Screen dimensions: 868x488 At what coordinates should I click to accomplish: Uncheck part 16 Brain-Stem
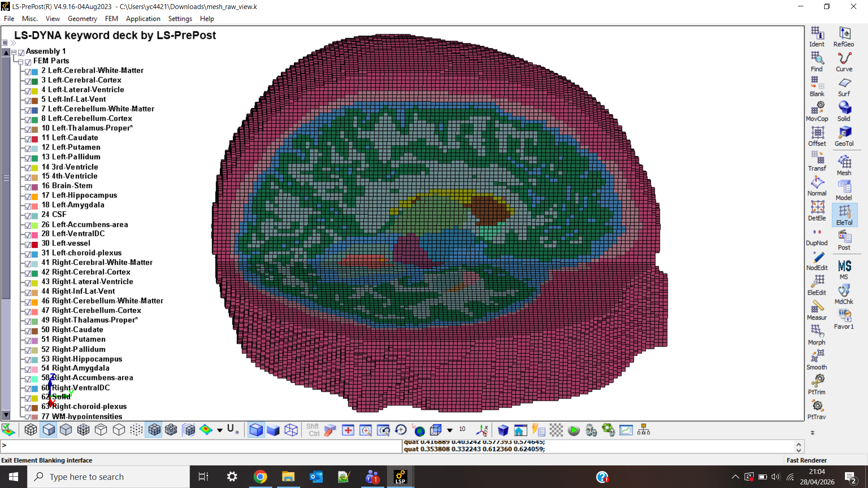pos(28,187)
